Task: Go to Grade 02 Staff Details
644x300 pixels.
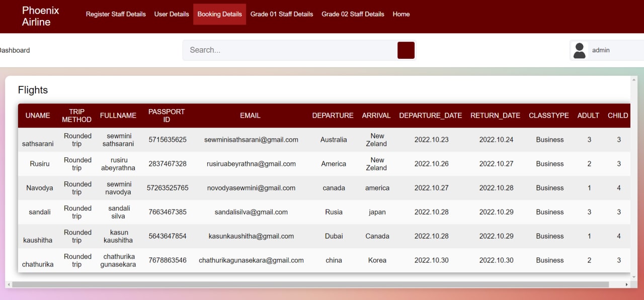Action: pos(353,14)
